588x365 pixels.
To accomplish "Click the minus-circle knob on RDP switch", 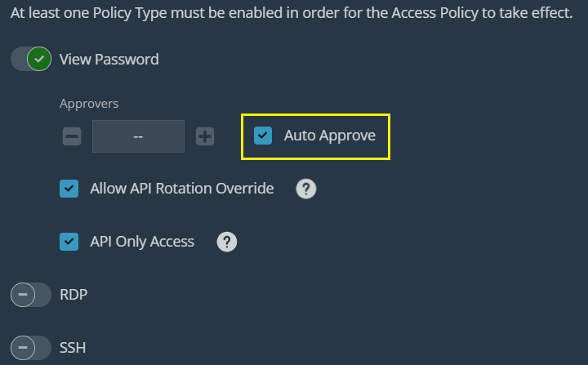I will pos(22,295).
